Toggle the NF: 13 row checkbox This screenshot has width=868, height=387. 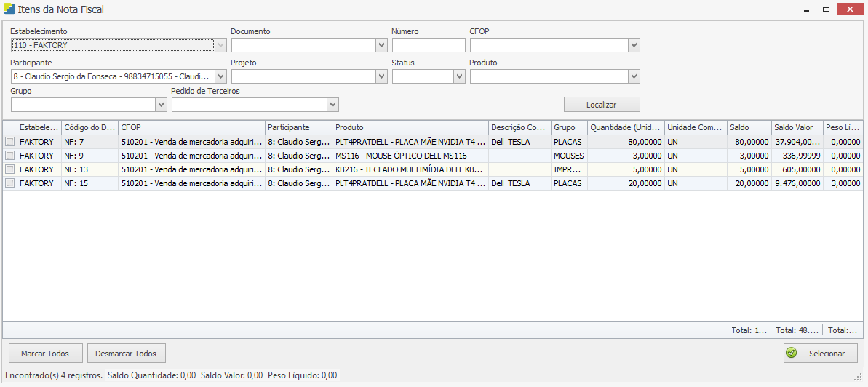point(10,169)
